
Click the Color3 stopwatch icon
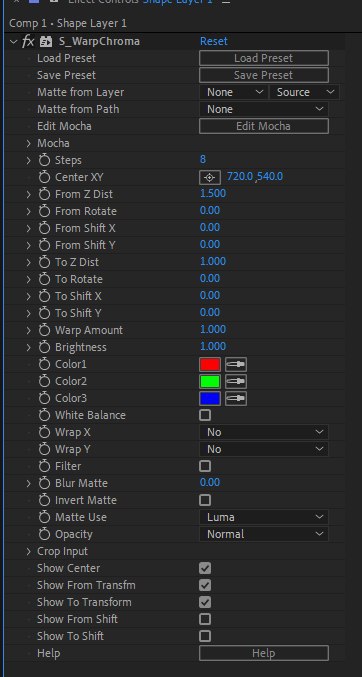pyautogui.click(x=44, y=398)
